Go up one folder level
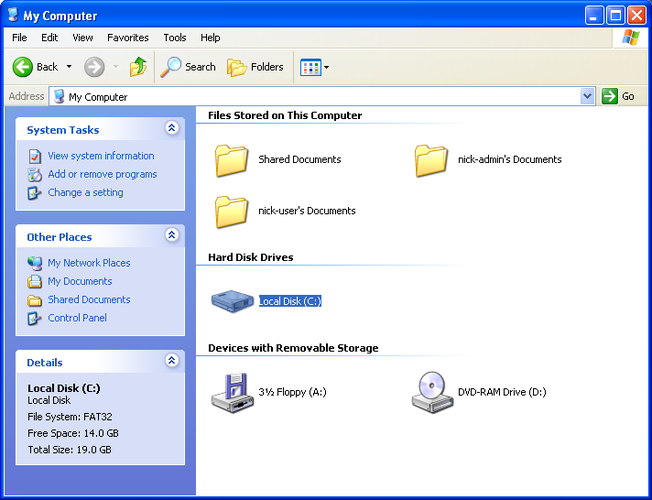 click(x=138, y=67)
